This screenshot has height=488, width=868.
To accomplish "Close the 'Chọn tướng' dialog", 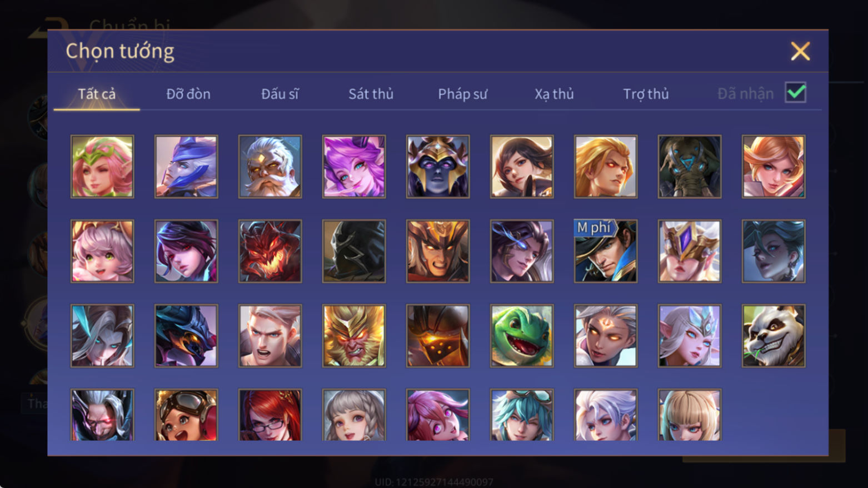I will point(800,51).
